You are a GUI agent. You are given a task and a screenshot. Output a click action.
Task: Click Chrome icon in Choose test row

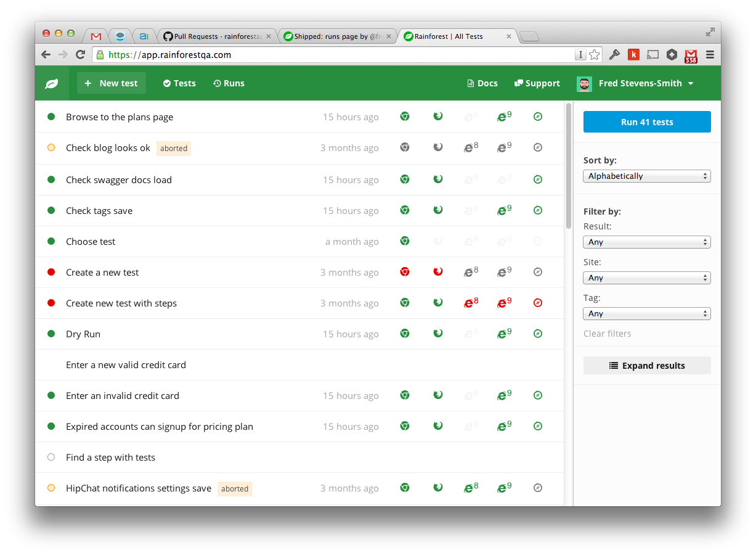(405, 240)
